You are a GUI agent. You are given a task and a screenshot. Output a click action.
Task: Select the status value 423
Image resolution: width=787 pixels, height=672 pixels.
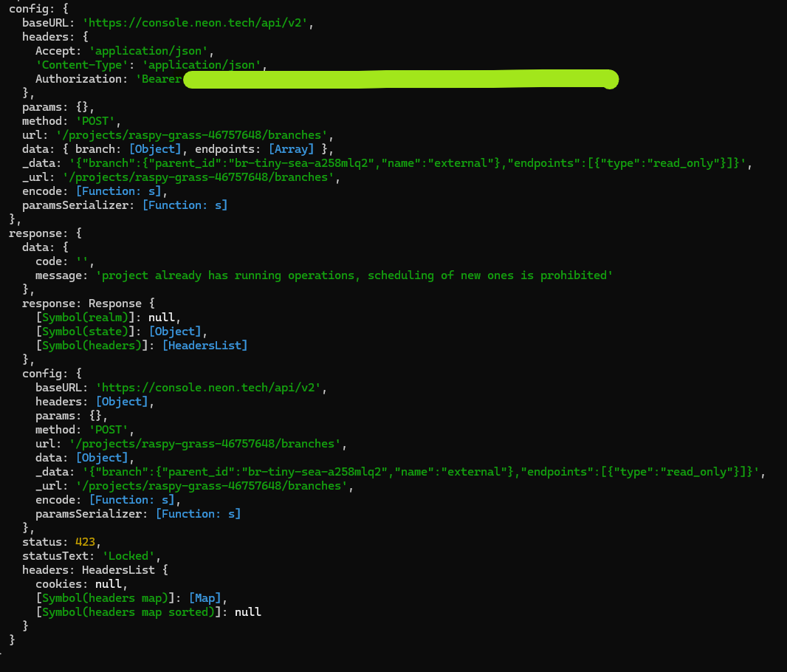pyautogui.click(x=85, y=542)
